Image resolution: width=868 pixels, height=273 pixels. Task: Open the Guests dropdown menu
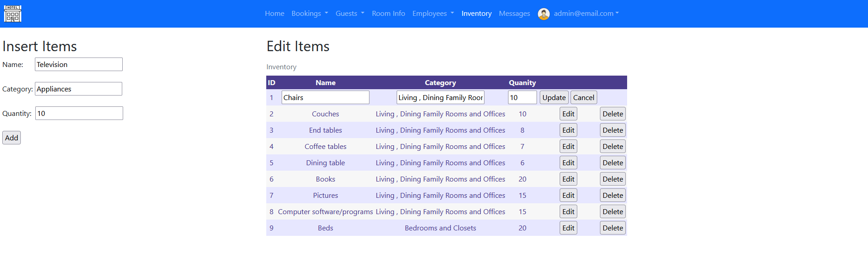pos(350,14)
